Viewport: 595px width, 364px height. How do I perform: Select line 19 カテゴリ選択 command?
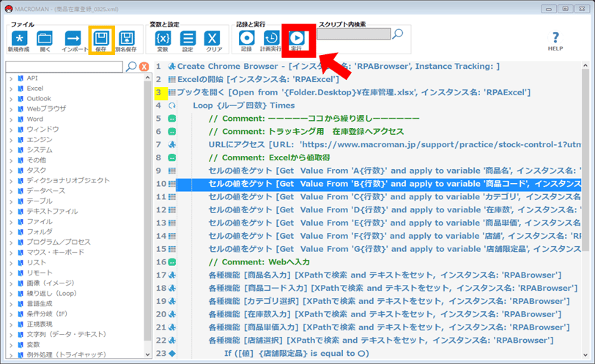pyautogui.click(x=389, y=301)
